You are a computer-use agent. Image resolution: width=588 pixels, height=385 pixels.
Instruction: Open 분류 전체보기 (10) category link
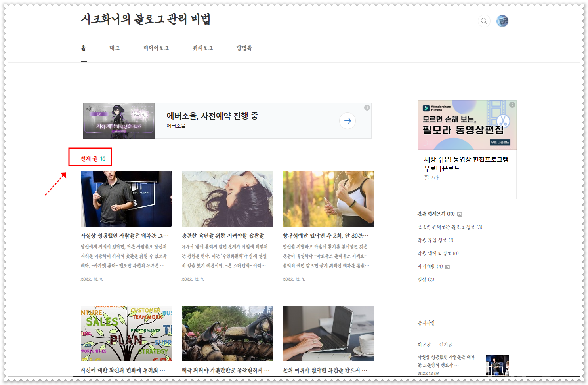click(x=436, y=214)
